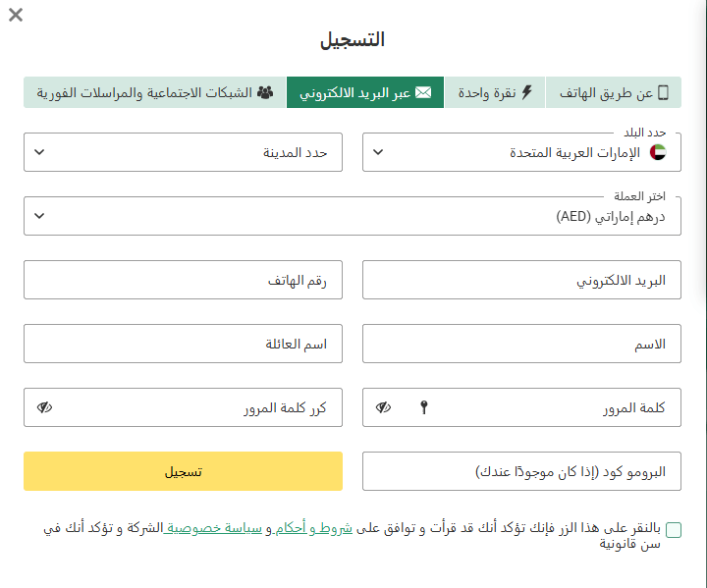Screen dimensions: 707x588
Task: Click the lightning bolt one-click icon
Action: coord(526,92)
